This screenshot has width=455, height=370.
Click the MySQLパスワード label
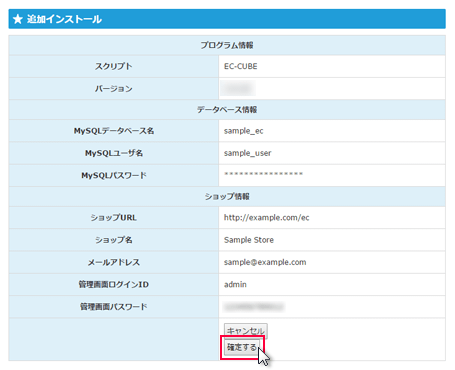pos(114,175)
